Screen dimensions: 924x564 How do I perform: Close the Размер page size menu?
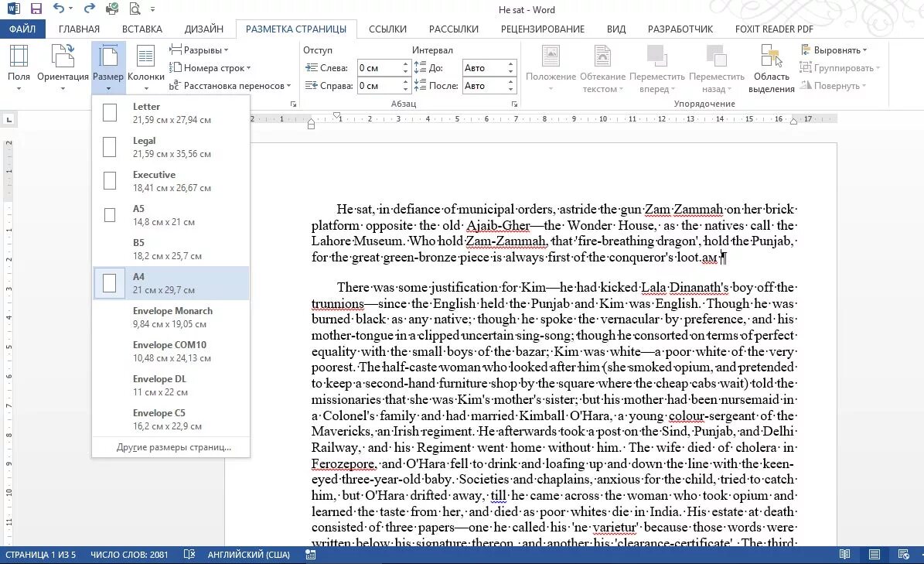(108, 68)
